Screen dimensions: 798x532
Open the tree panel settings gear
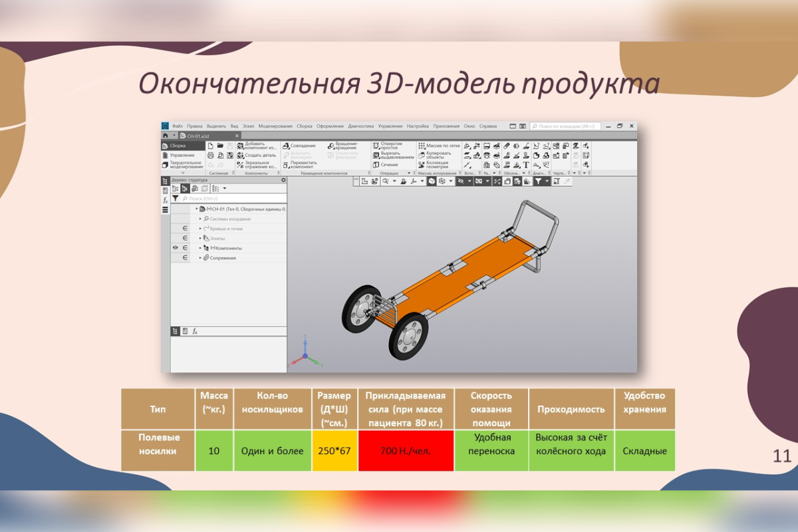[x=283, y=180]
